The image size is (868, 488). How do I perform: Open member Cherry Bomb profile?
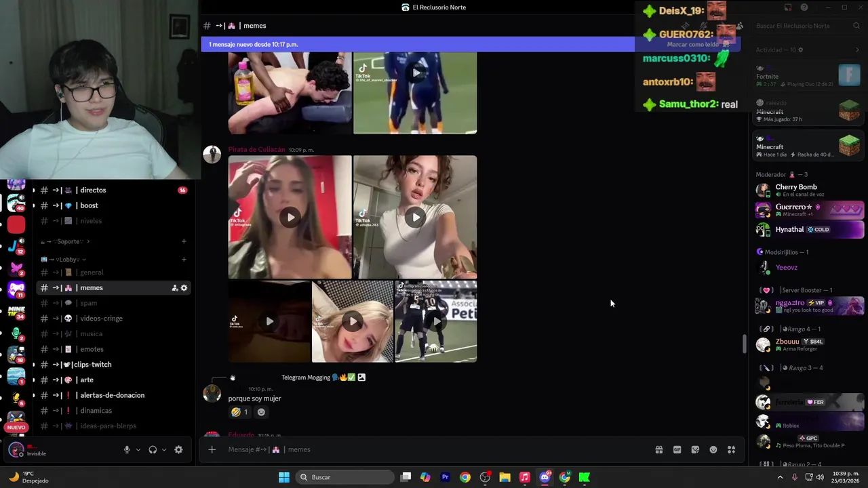808,190
